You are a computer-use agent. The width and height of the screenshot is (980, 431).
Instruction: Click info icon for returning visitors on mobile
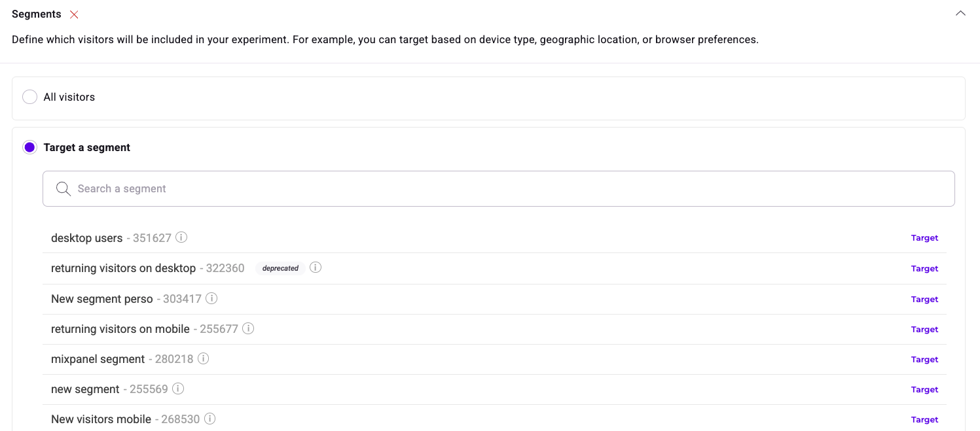pyautogui.click(x=248, y=328)
